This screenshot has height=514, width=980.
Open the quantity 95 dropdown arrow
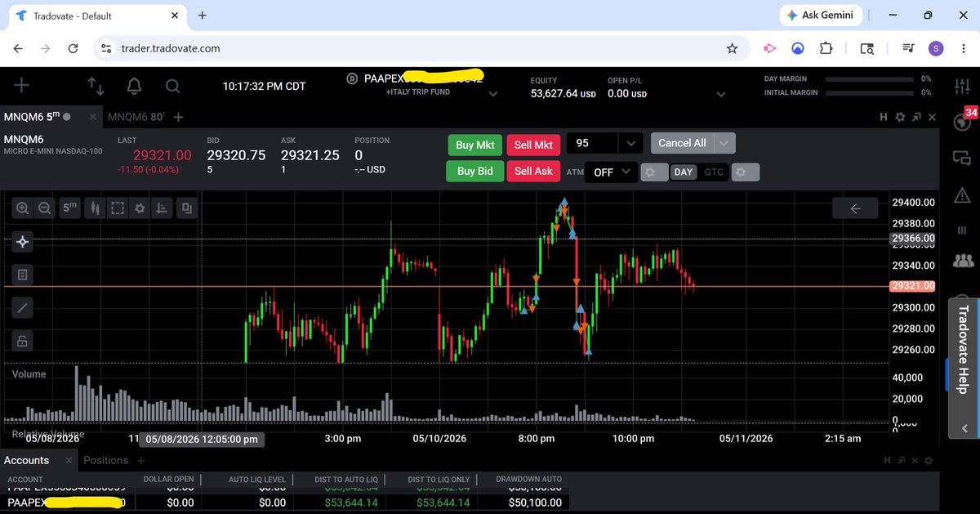pos(630,144)
